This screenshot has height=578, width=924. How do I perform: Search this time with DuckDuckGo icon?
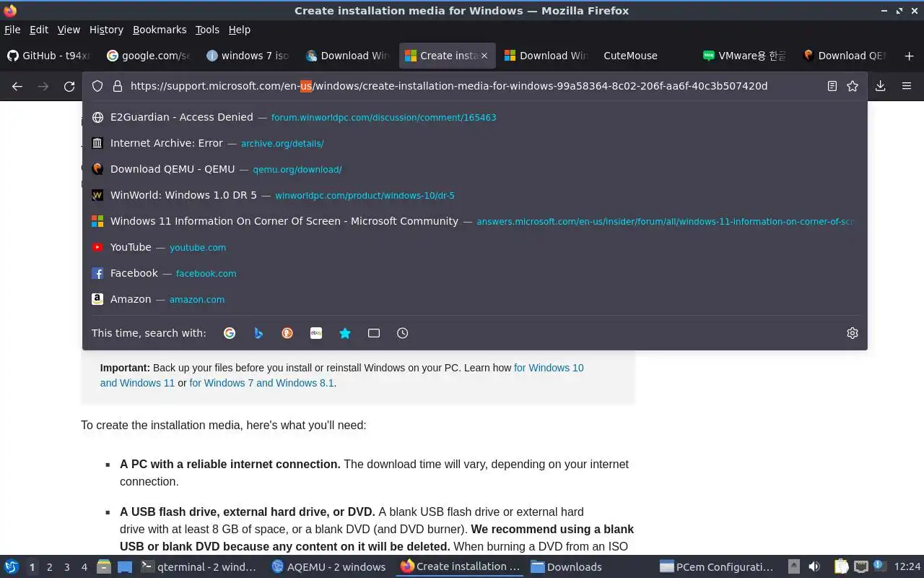coord(287,333)
